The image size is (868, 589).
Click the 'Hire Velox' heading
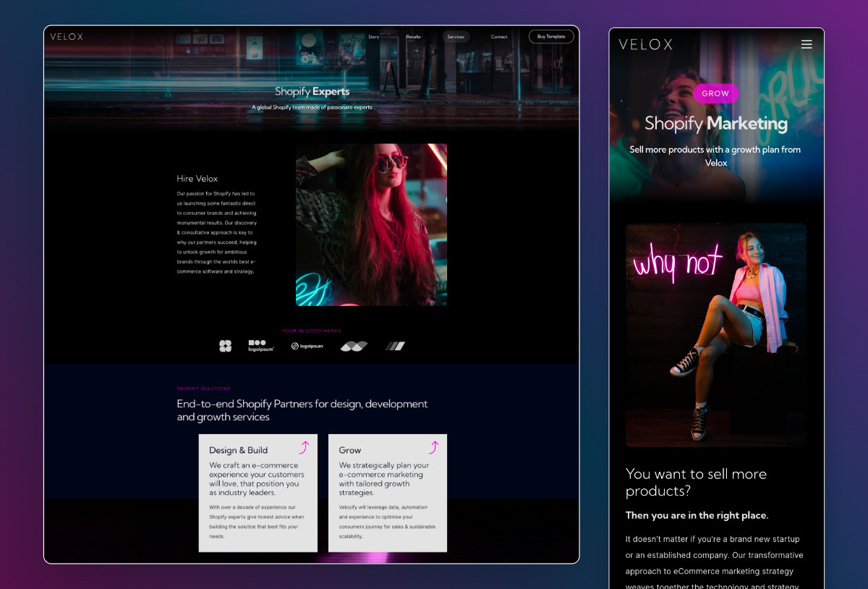[197, 179]
